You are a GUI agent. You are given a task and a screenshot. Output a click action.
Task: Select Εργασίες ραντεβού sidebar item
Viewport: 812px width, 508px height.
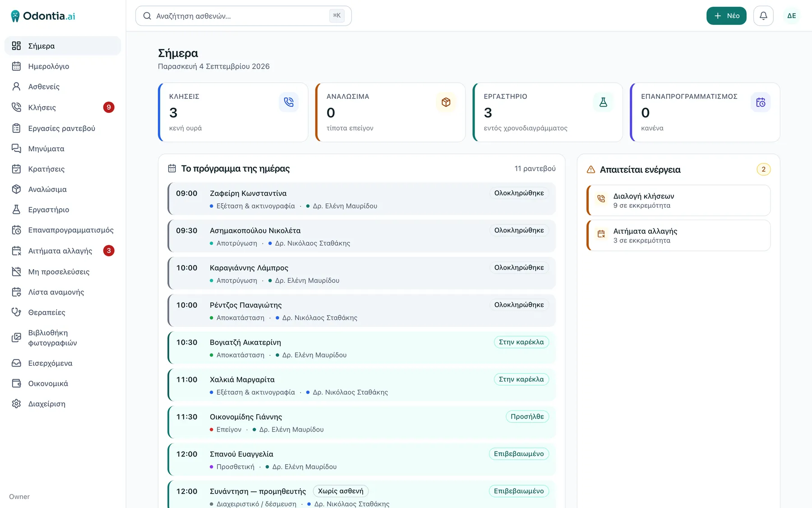point(63,128)
